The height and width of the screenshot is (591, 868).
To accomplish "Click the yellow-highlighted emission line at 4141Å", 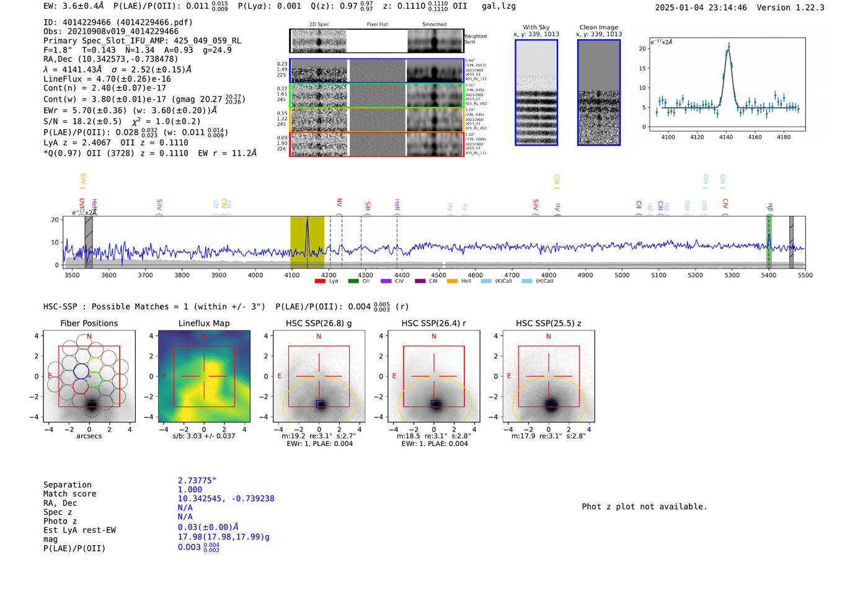I will 307,242.
